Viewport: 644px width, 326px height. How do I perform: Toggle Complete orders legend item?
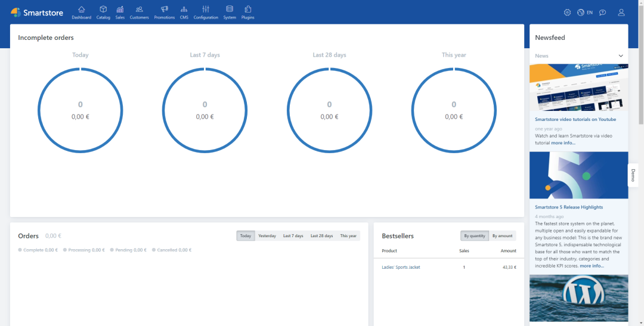click(38, 250)
